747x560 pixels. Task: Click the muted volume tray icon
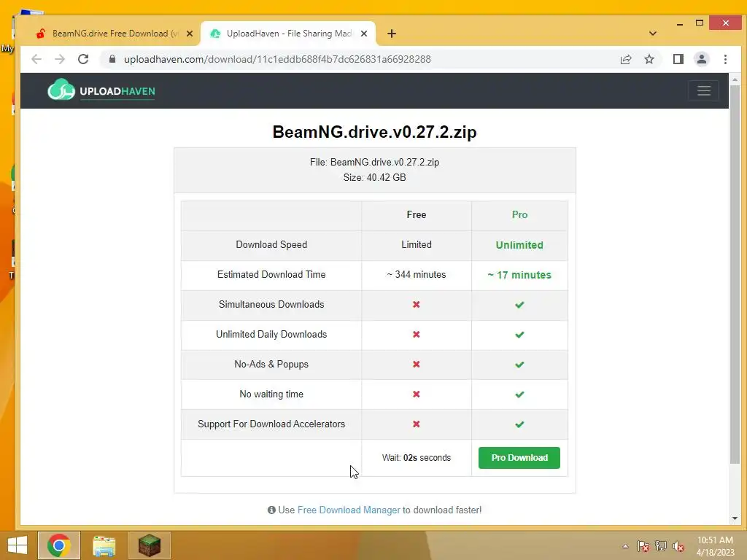[678, 546]
